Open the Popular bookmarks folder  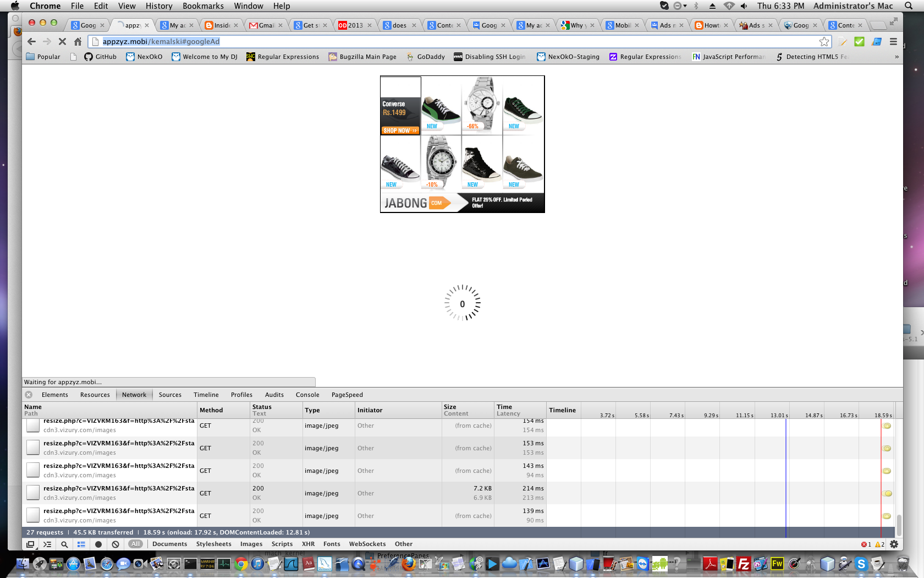click(43, 57)
